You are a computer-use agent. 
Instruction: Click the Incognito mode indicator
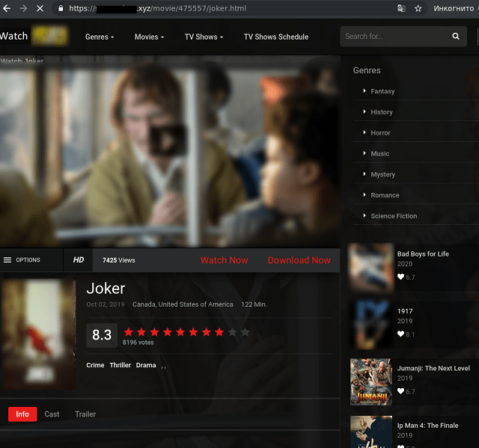(x=454, y=8)
